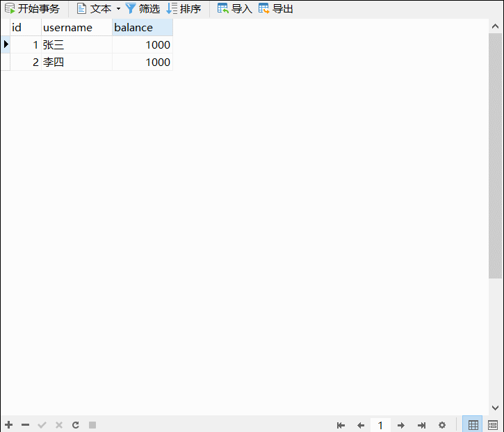
Task: Apply changes with the checkmark icon
Action: pos(42,425)
